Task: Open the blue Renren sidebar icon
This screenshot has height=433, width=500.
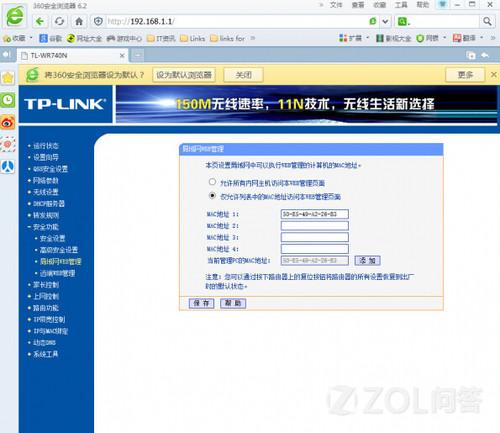Action: click(8, 166)
